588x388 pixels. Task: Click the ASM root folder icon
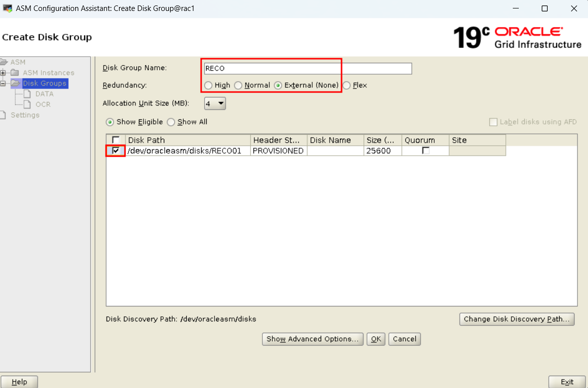pos(4,62)
